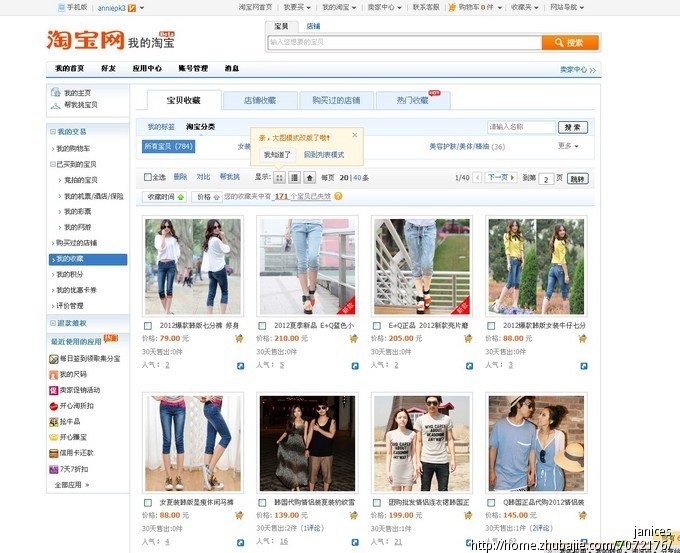Sort by 价格
The image size is (680, 553).
tap(207, 197)
